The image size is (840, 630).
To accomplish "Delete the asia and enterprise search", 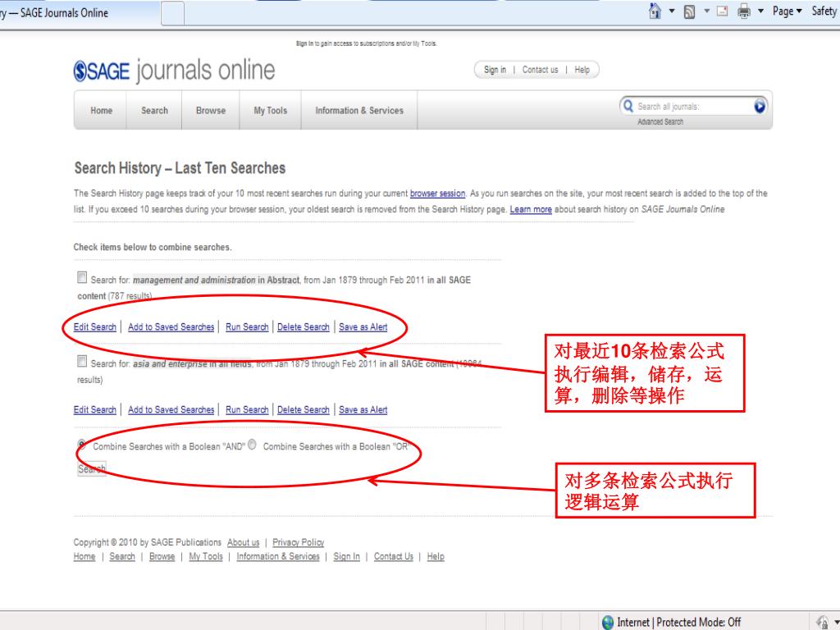I will tap(304, 410).
